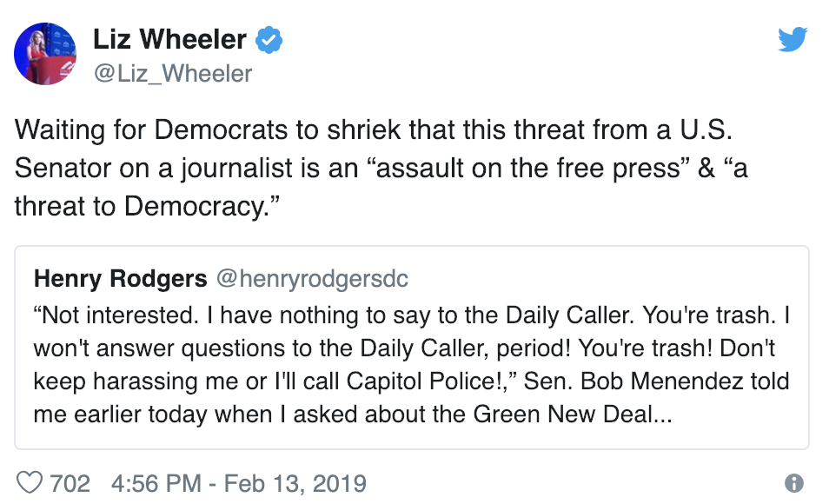View the 702 likes count

[x=70, y=483]
